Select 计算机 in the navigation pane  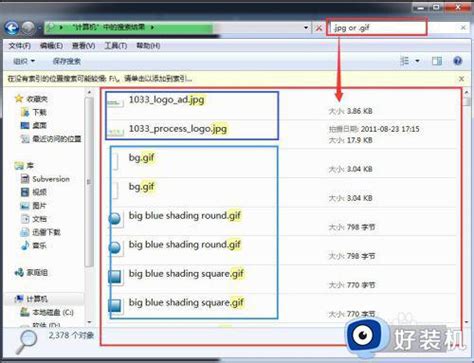point(37,299)
